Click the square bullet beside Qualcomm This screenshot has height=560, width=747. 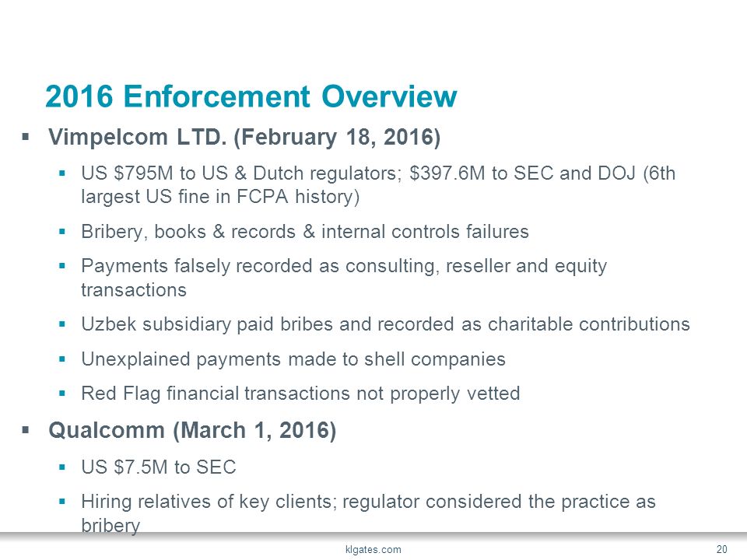tap(26, 431)
